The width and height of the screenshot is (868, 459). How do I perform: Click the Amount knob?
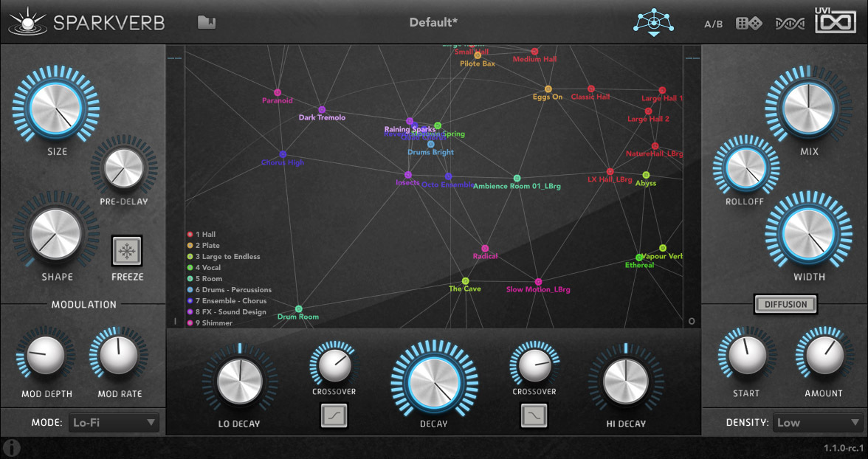[x=824, y=356]
